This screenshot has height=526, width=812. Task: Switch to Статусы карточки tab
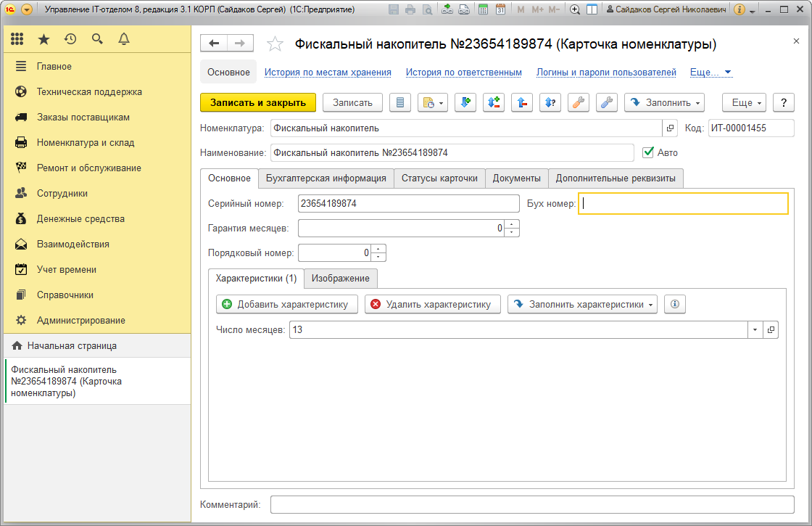coord(439,178)
